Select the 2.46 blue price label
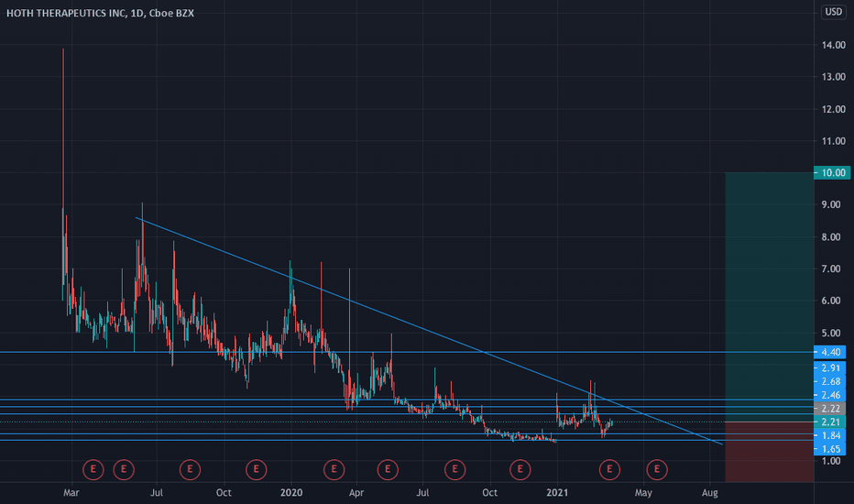The width and height of the screenshot is (854, 504). [829, 395]
